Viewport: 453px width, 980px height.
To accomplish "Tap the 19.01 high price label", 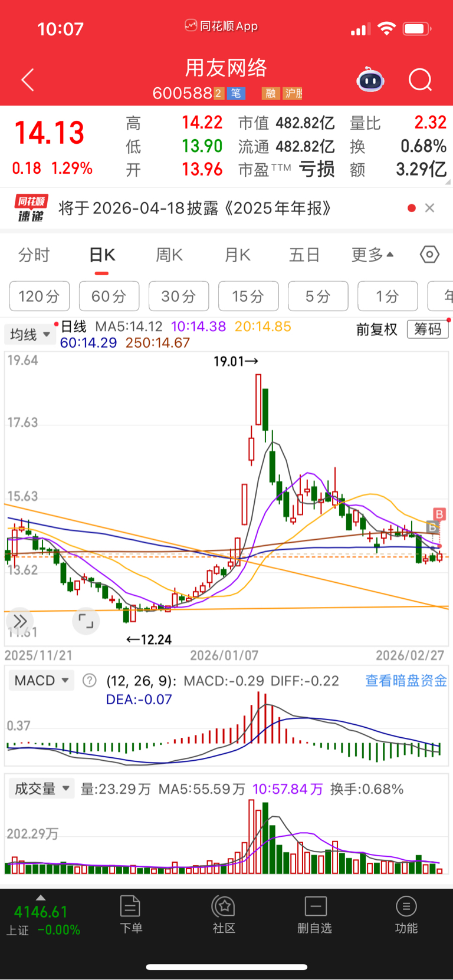I will tap(235, 361).
